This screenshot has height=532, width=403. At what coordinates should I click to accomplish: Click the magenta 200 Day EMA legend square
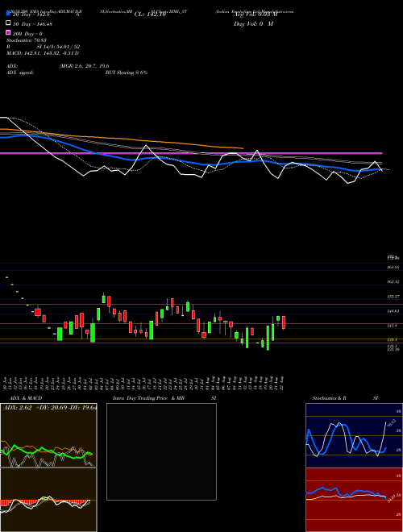8,33
